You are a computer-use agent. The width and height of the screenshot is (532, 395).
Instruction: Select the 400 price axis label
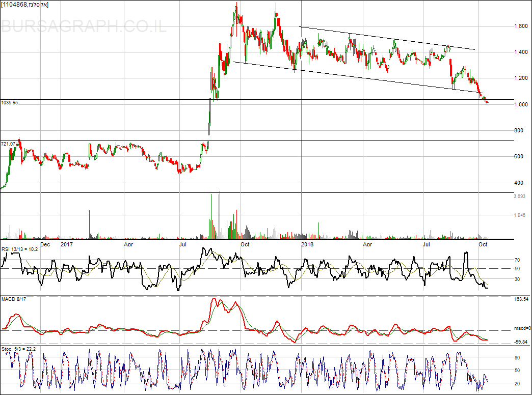pyautogui.click(x=519, y=183)
